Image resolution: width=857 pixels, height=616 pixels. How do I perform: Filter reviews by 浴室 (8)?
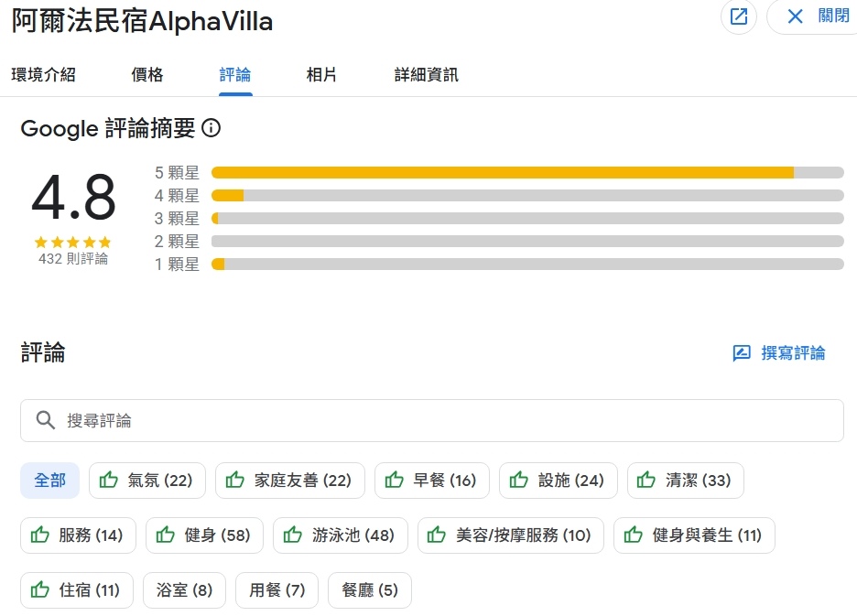pos(185,590)
